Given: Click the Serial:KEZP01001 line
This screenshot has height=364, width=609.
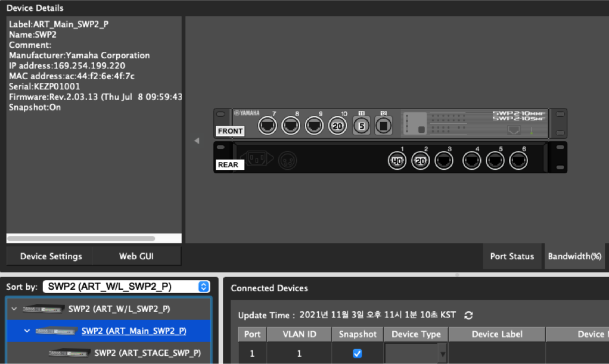Looking at the screenshot, I should click(44, 86).
